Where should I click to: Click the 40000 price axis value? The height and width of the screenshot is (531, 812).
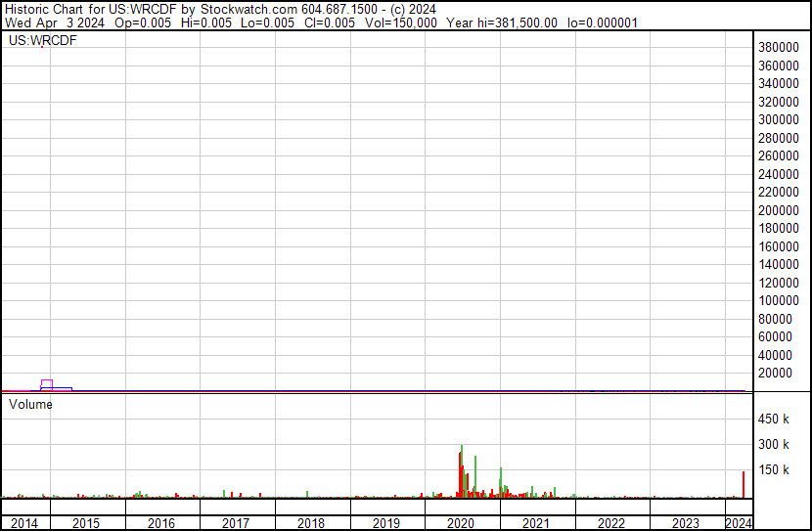775,356
